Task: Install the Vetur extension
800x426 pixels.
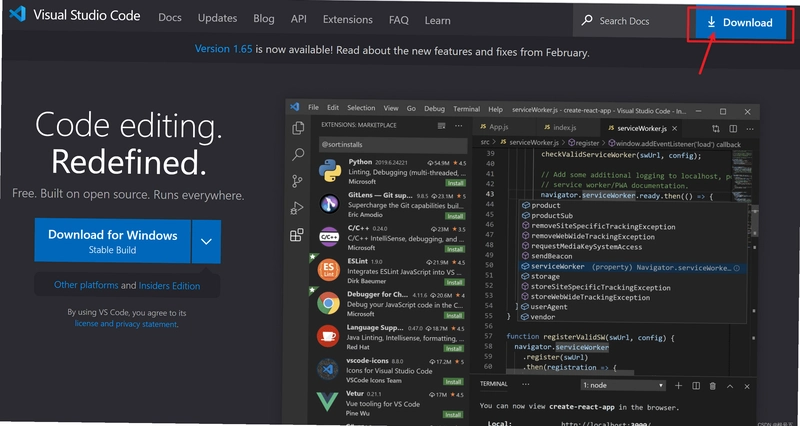Action: 453,414
